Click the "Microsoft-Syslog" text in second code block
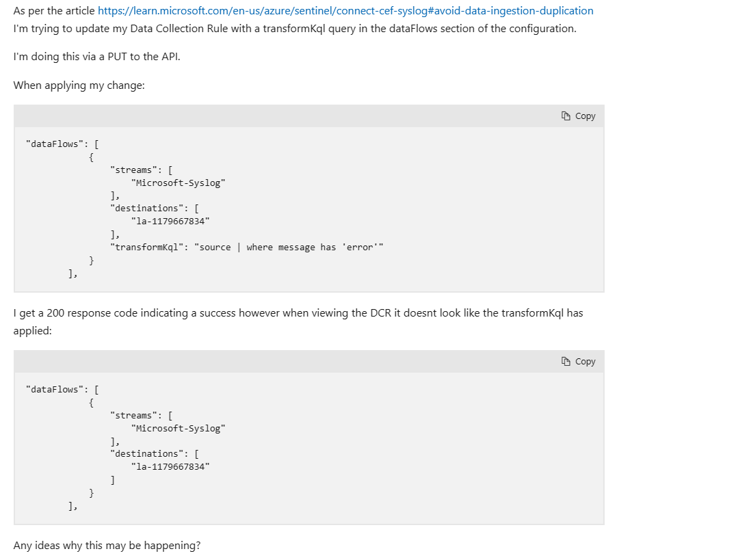 click(179, 428)
